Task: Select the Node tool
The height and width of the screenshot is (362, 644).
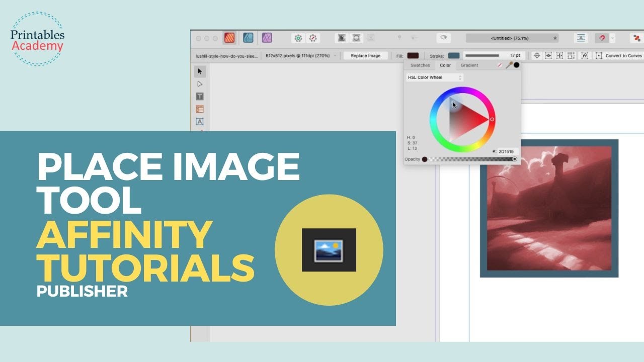Action: (200, 84)
